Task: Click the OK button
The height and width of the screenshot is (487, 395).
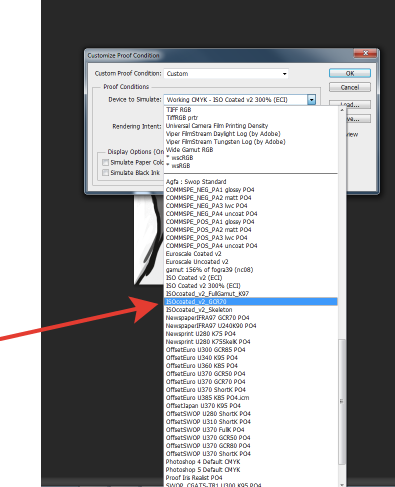Action: point(350,73)
